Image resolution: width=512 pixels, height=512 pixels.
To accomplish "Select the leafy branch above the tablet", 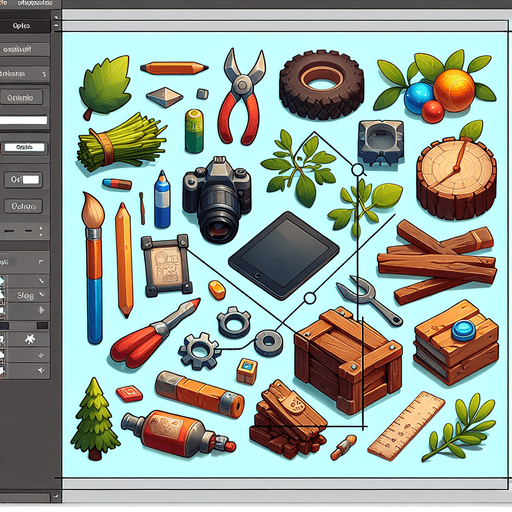I will [x=298, y=167].
